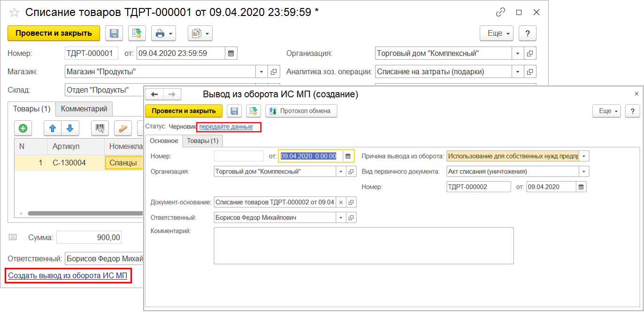Click Артикул column header
This screenshot has height=312, width=644.
(76, 146)
